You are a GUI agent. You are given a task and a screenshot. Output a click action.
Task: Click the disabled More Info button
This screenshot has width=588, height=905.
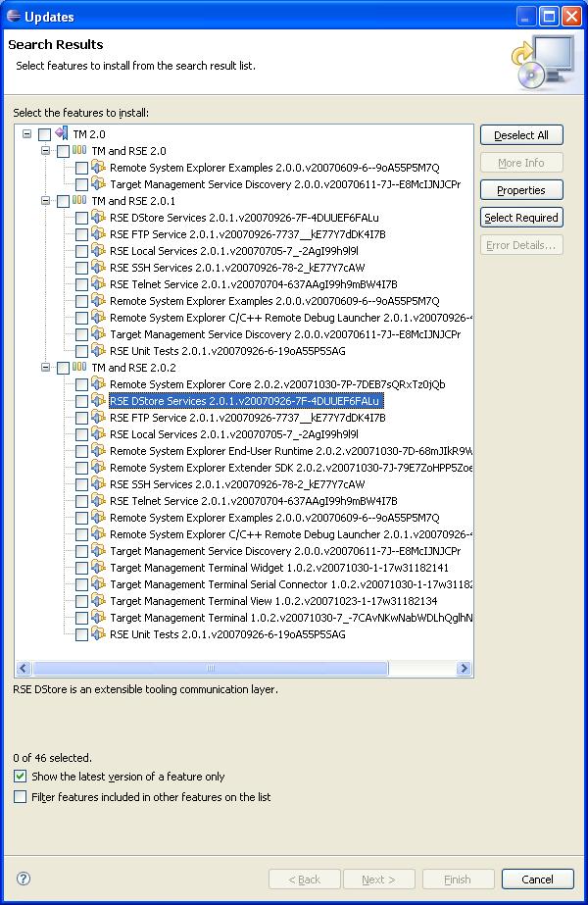tap(521, 163)
